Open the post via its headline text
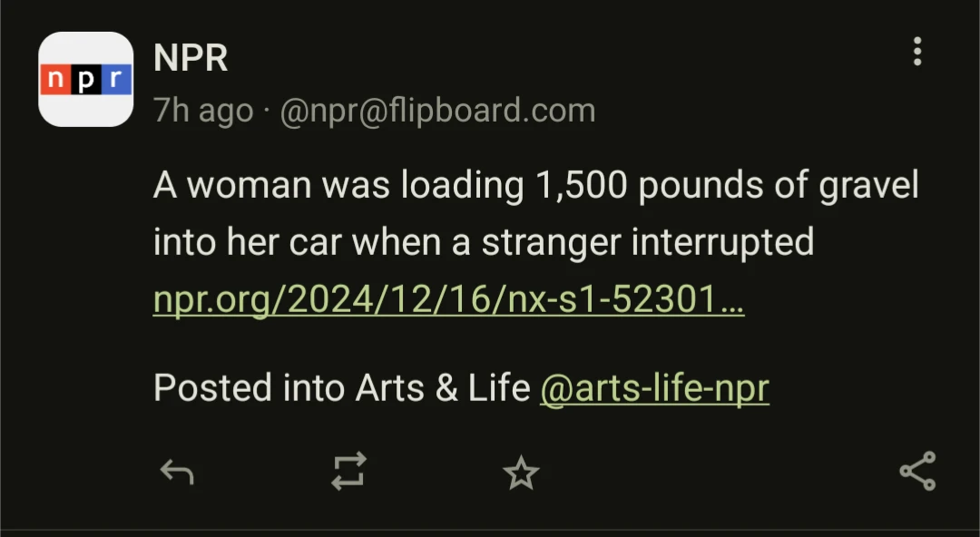Screen dimensions: 980x537 click(x=535, y=214)
